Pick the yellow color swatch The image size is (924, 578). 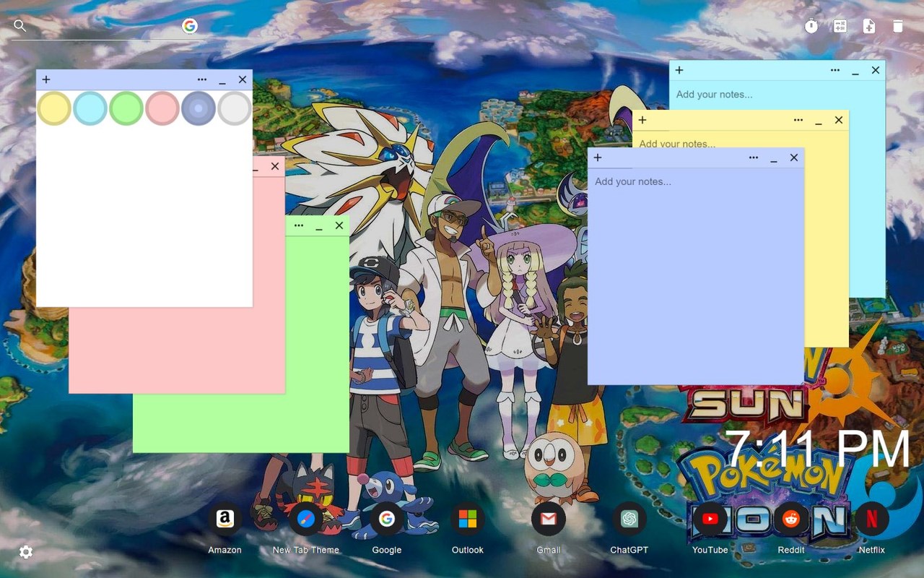54,108
